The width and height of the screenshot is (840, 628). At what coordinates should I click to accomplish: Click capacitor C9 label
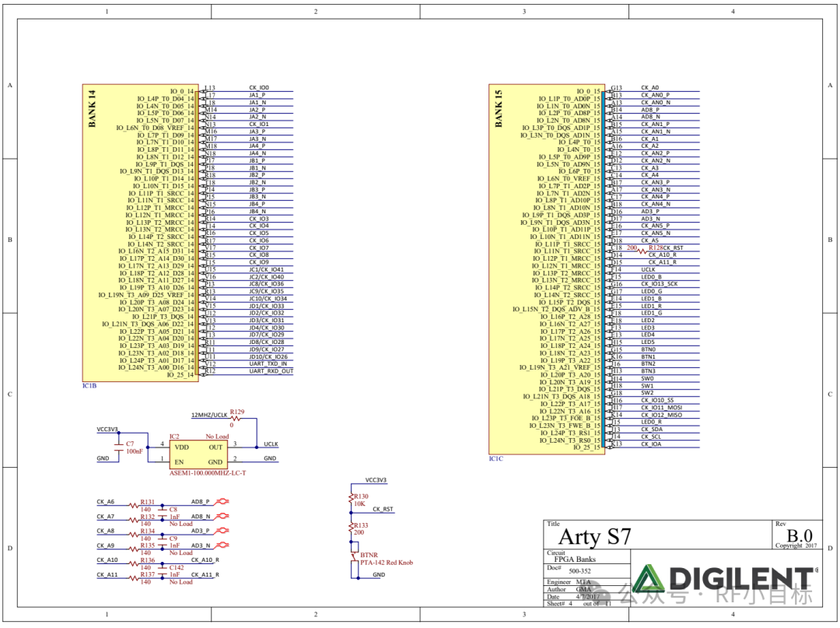point(173,539)
